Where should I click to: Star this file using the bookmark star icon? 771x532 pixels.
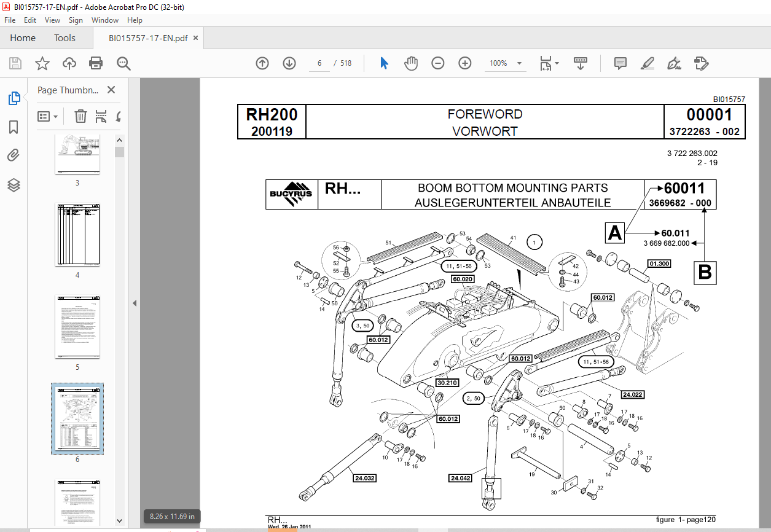[42, 63]
